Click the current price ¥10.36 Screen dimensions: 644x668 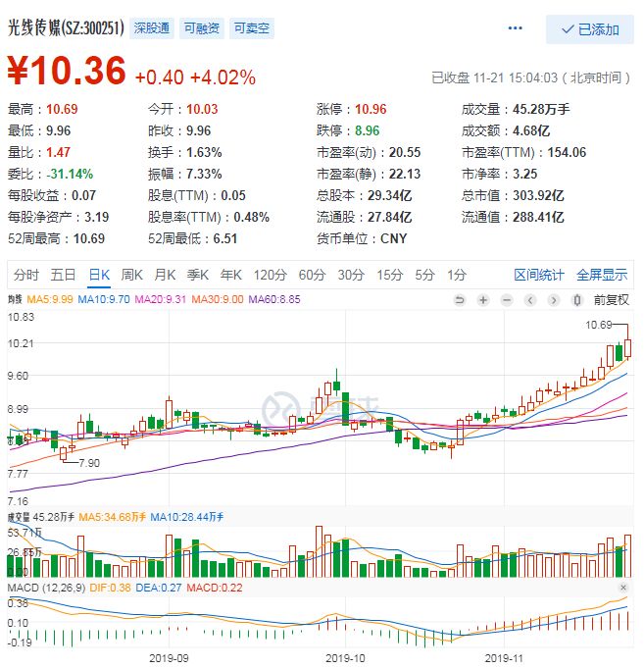click(x=67, y=71)
